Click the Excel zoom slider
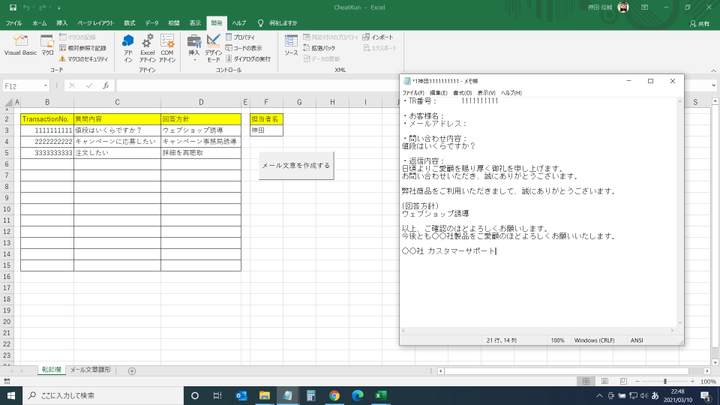 pyautogui.click(x=665, y=382)
